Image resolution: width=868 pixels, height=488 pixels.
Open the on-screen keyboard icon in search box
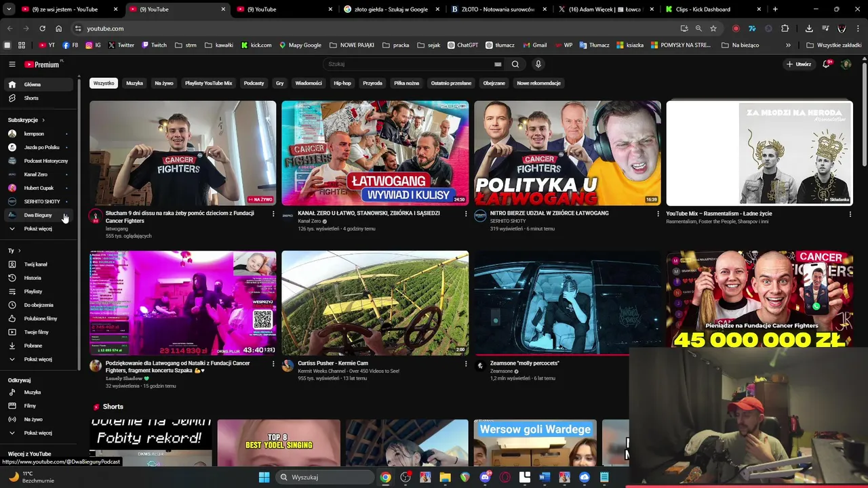498,64
